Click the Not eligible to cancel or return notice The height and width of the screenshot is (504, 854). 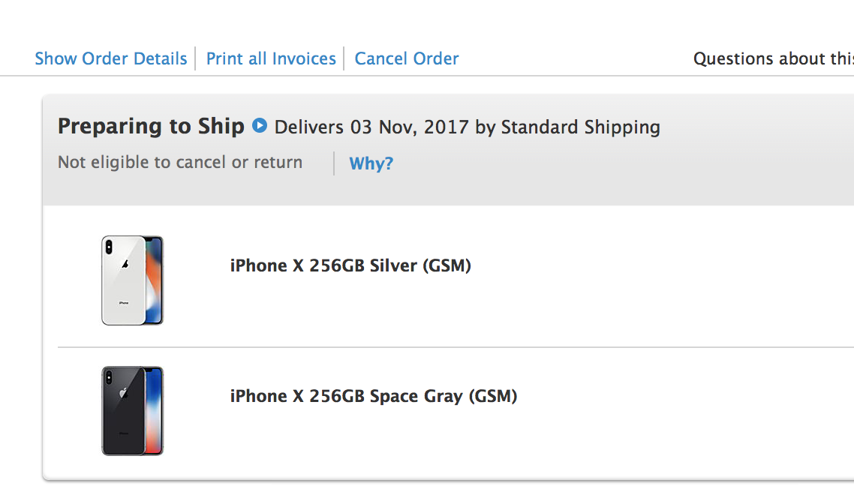[x=180, y=162]
